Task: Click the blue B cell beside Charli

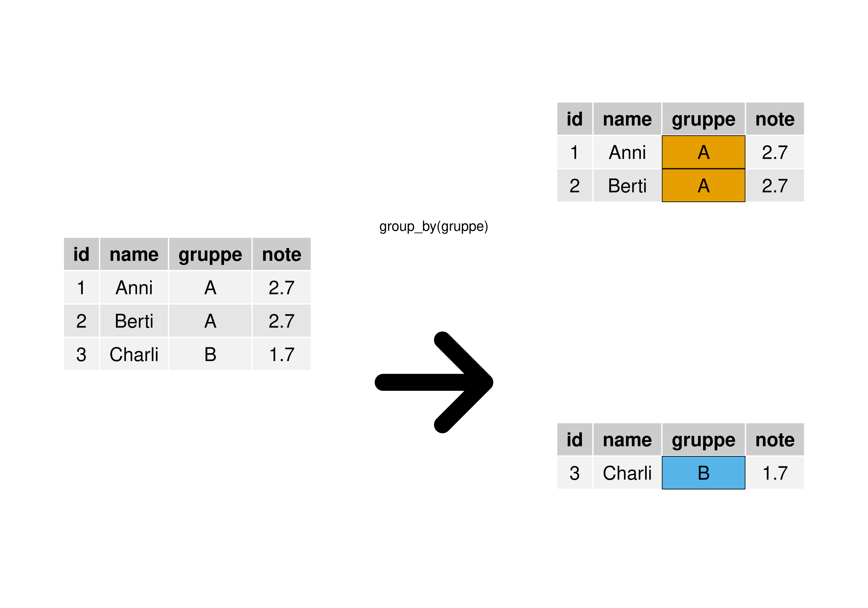Action: point(703,472)
